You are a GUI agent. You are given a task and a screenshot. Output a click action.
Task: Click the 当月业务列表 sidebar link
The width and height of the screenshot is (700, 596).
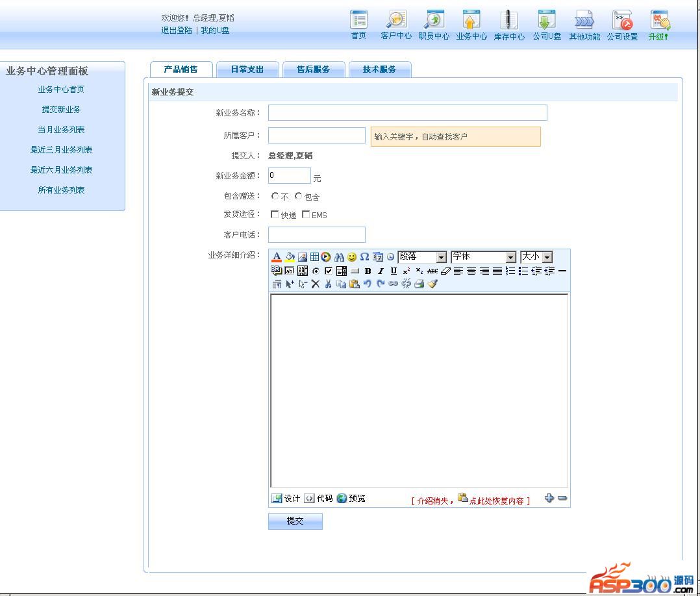61,130
